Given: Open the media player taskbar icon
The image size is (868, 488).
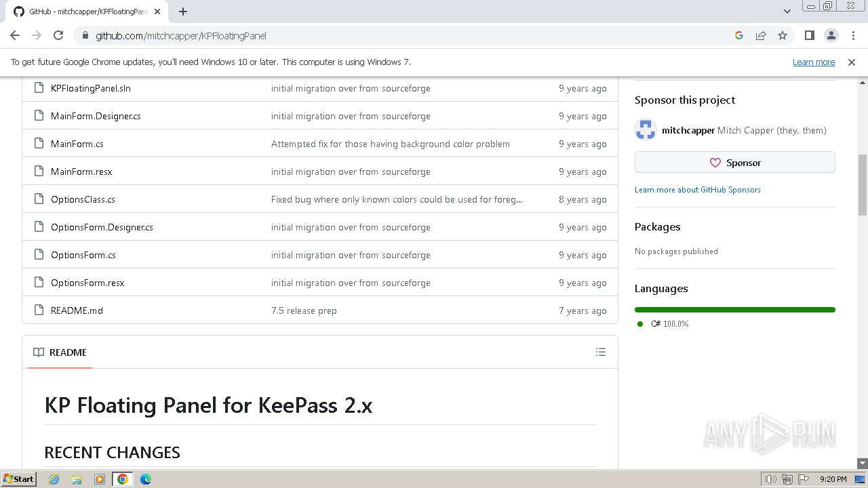Looking at the screenshot, I should pos(100,479).
